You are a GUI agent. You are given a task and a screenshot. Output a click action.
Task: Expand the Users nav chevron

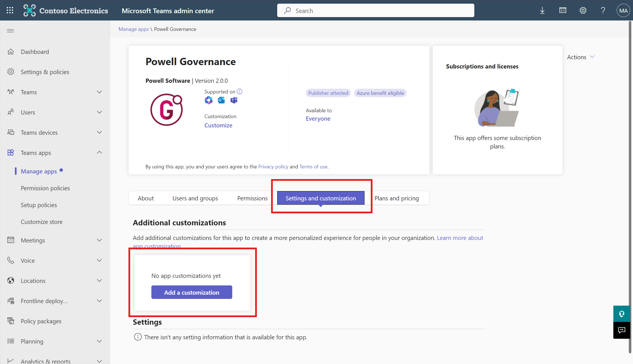[99, 112]
